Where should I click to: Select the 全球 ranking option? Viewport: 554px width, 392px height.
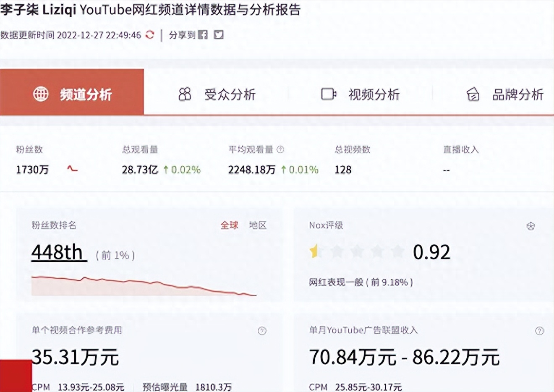pos(230,225)
